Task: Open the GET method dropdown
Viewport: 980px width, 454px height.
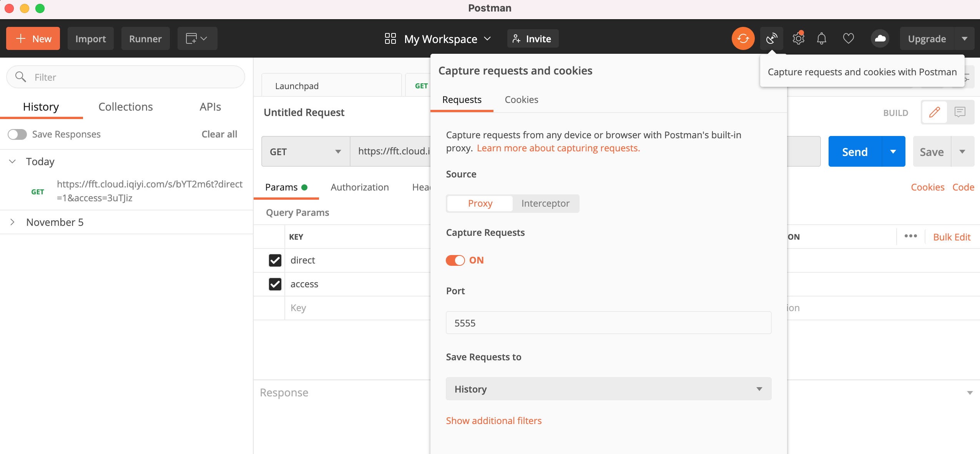Action: pyautogui.click(x=306, y=152)
